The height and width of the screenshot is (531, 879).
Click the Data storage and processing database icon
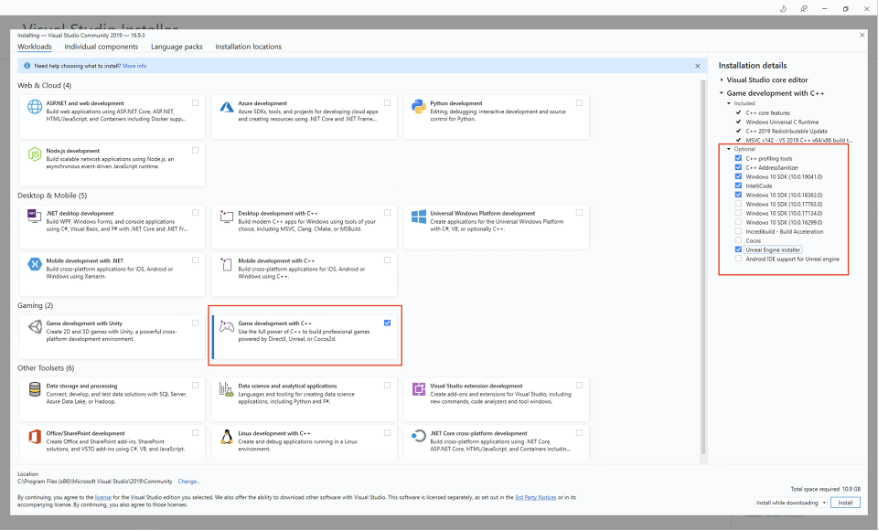(35, 389)
